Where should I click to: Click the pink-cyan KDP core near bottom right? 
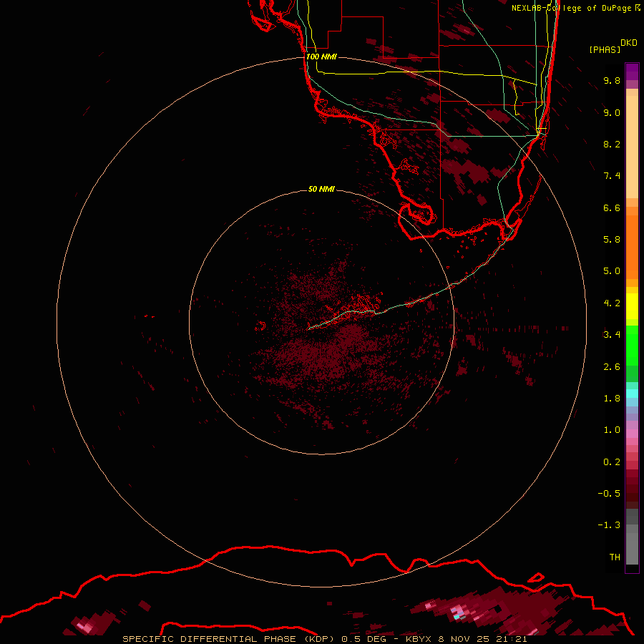[x=459, y=613]
